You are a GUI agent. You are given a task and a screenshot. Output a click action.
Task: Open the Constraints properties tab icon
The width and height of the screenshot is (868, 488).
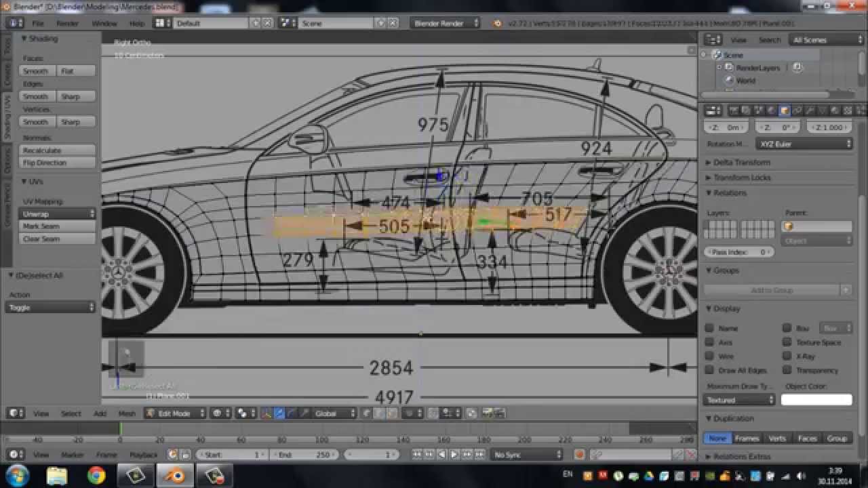[x=797, y=110]
